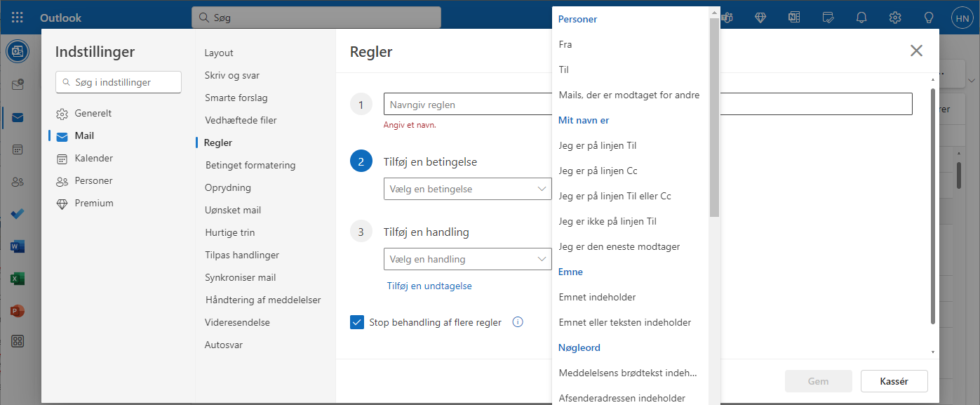Click the lightbulb tips icon

(x=929, y=18)
